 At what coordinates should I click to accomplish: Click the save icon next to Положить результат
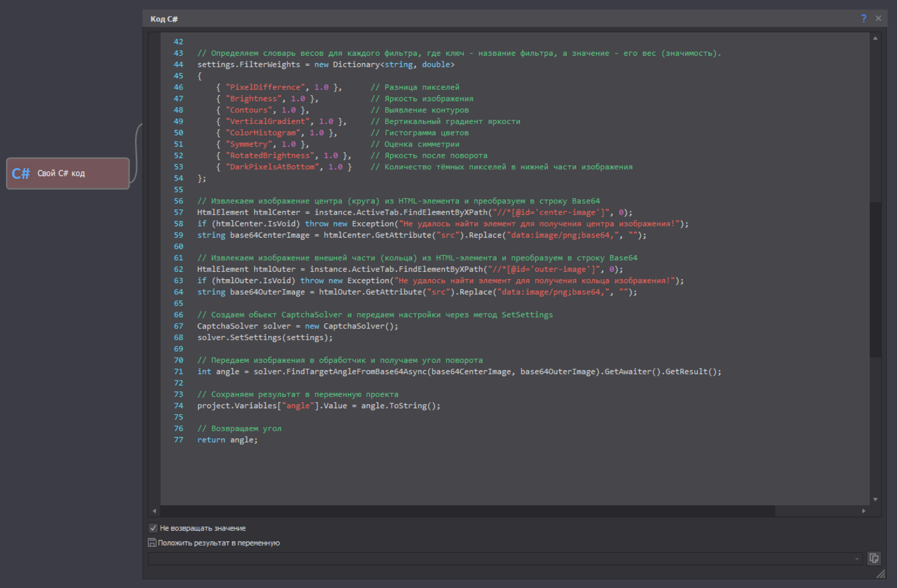pyautogui.click(x=152, y=543)
